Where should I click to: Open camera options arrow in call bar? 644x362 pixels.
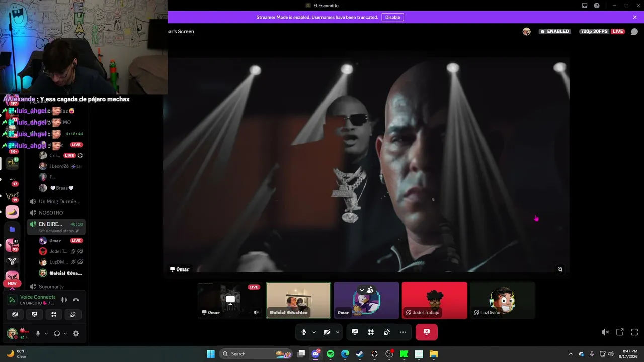coord(338,332)
